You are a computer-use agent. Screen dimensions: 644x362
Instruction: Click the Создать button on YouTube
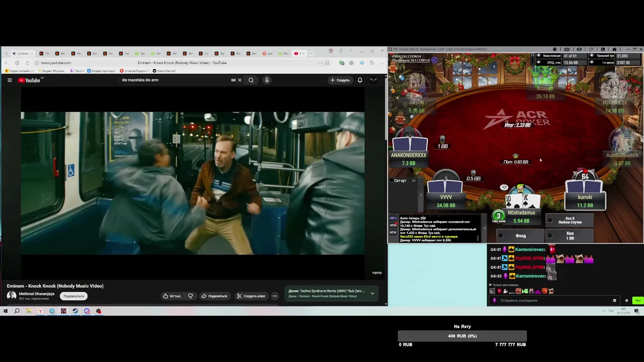pos(340,80)
